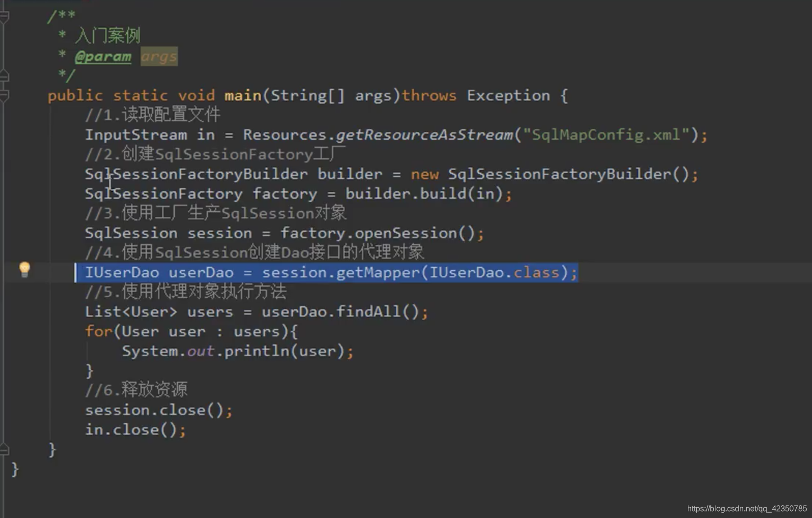
Task: Click List<User> type declaration
Action: pos(131,311)
